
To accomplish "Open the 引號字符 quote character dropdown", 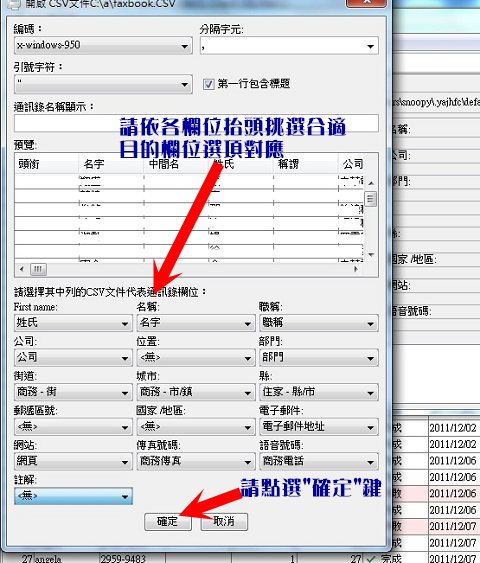I will [x=103, y=84].
